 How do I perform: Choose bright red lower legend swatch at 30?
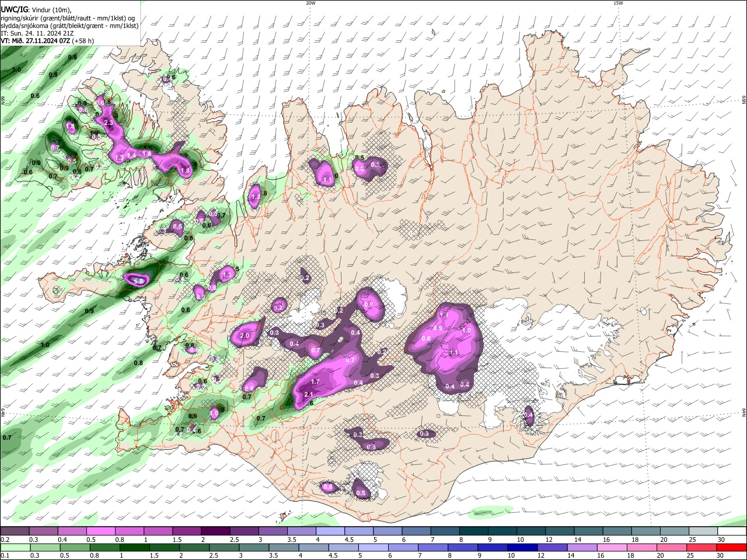pyautogui.click(x=731, y=547)
